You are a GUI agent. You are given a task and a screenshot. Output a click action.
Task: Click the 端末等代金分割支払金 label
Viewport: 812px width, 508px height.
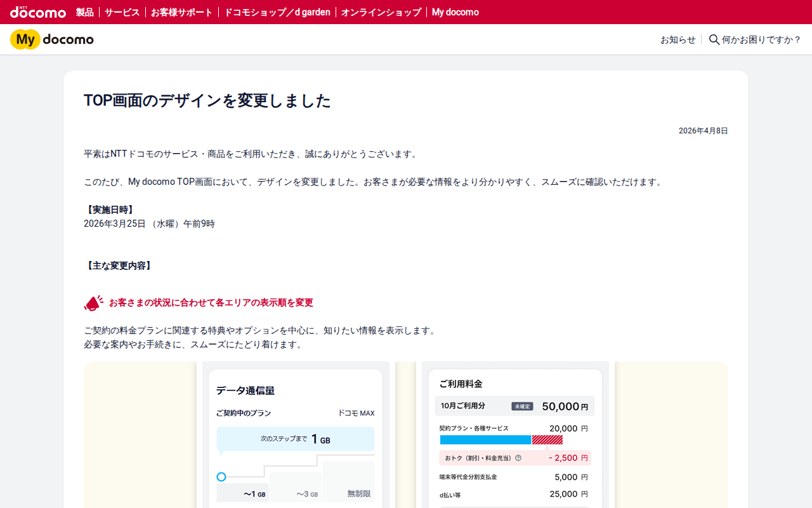tap(468, 478)
